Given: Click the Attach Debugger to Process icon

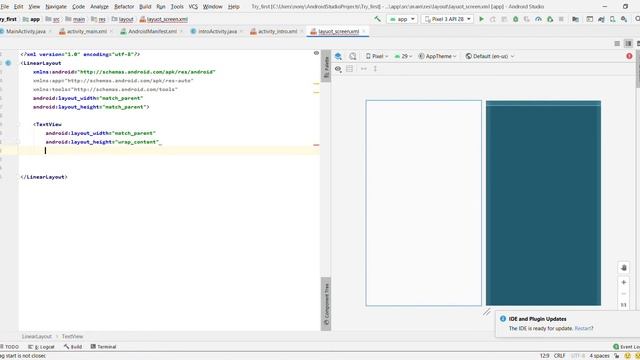Looking at the screenshot, I should tap(550, 19).
